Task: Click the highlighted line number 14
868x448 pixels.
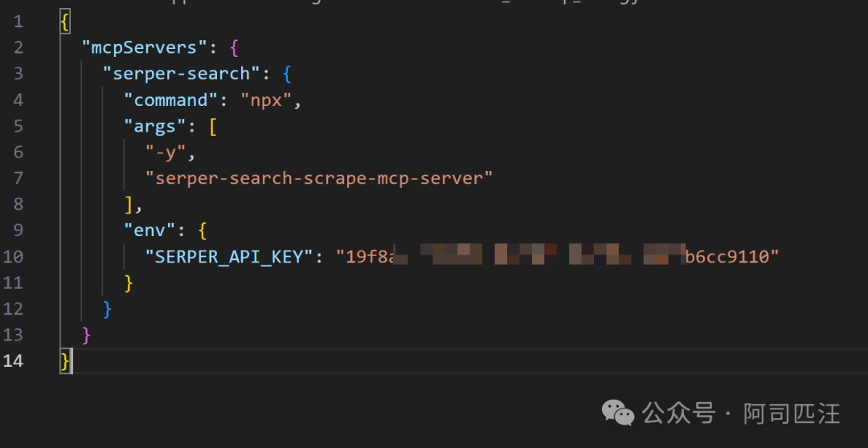Action: [14, 361]
